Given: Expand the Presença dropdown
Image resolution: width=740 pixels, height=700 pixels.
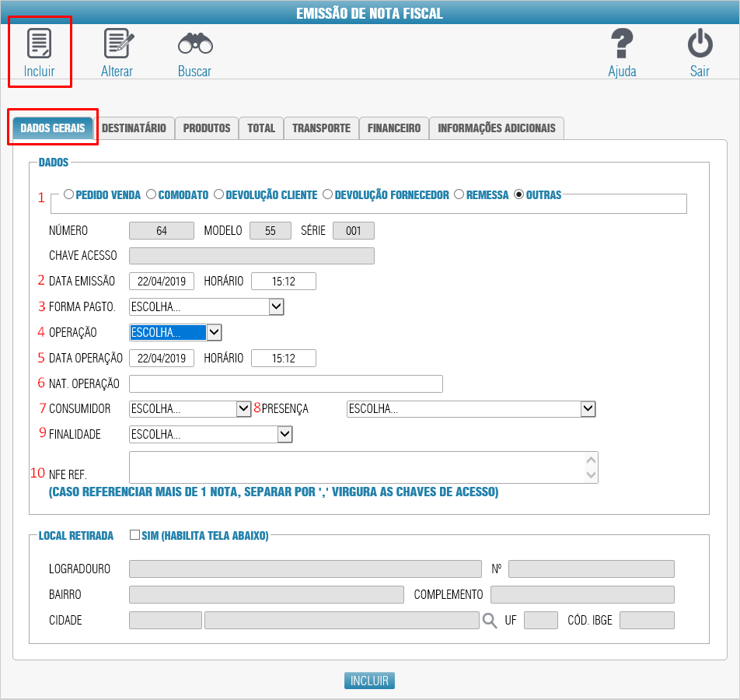Looking at the screenshot, I should click(x=471, y=408).
